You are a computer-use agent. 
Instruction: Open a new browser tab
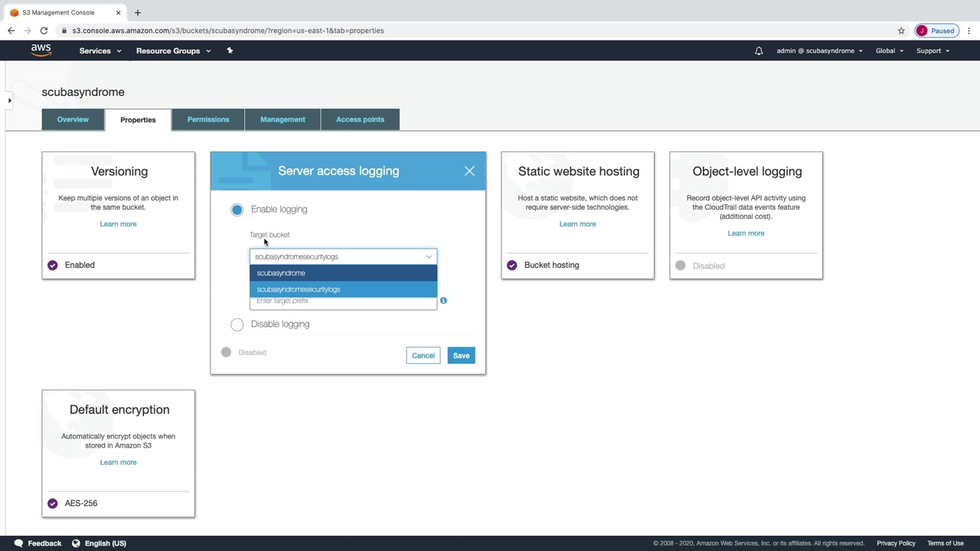tap(138, 12)
